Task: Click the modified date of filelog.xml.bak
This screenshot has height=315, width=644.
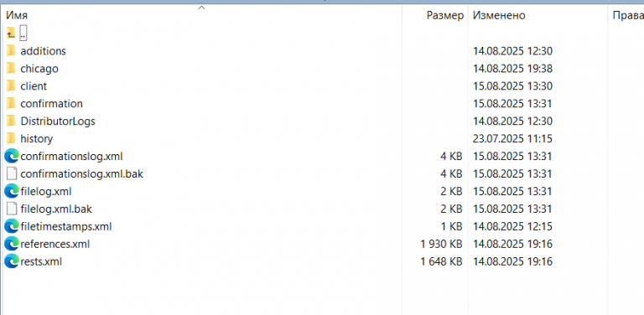Action: click(x=512, y=209)
